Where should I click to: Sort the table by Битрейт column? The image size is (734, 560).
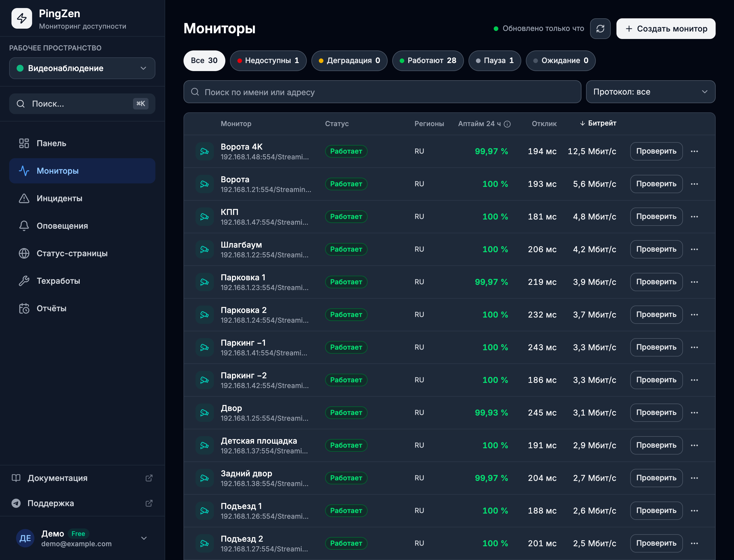pos(598,123)
